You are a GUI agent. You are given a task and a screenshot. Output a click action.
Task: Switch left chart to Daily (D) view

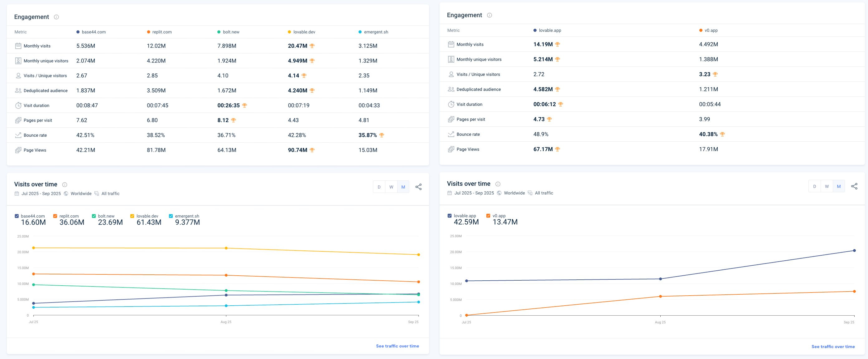(x=379, y=187)
